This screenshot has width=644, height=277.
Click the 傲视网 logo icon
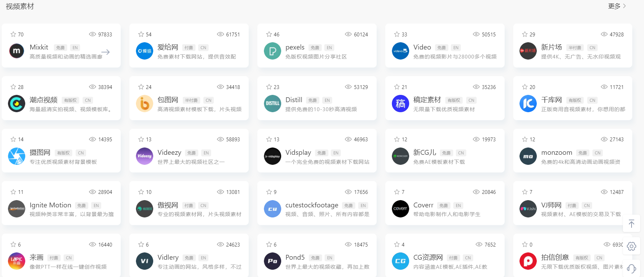point(145,209)
